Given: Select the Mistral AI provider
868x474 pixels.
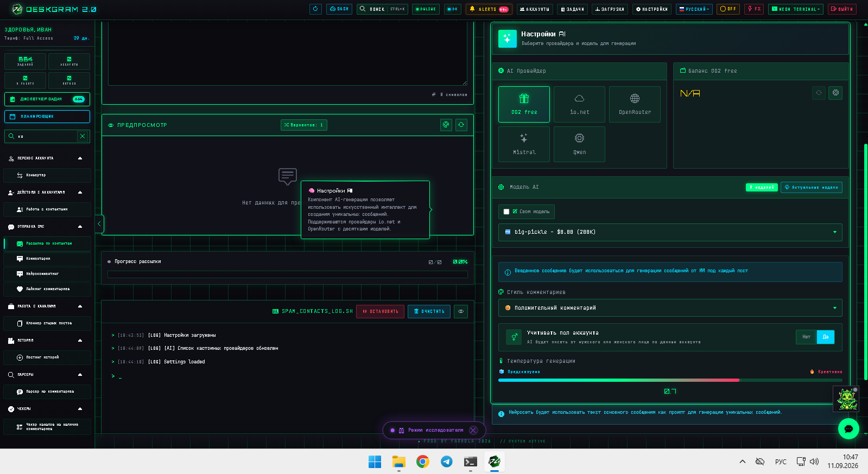Looking at the screenshot, I should [x=524, y=144].
